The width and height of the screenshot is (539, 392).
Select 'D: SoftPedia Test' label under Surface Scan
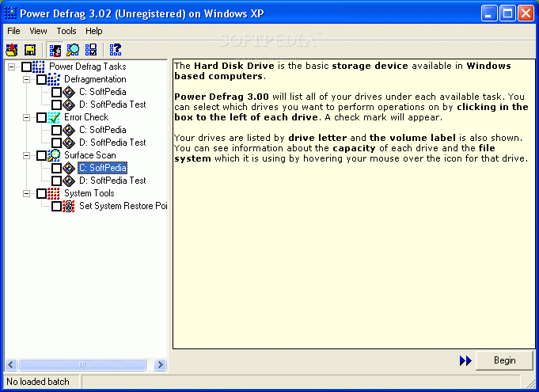(x=112, y=181)
